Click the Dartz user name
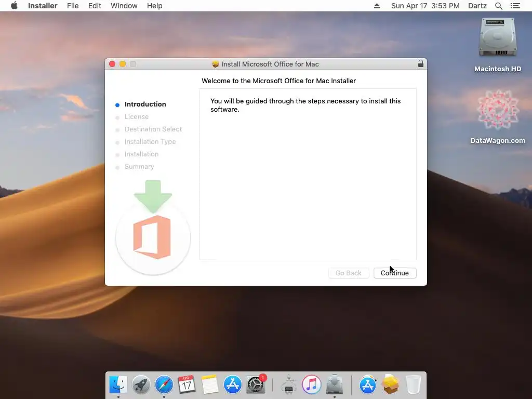The height and width of the screenshot is (399, 532). [x=477, y=6]
